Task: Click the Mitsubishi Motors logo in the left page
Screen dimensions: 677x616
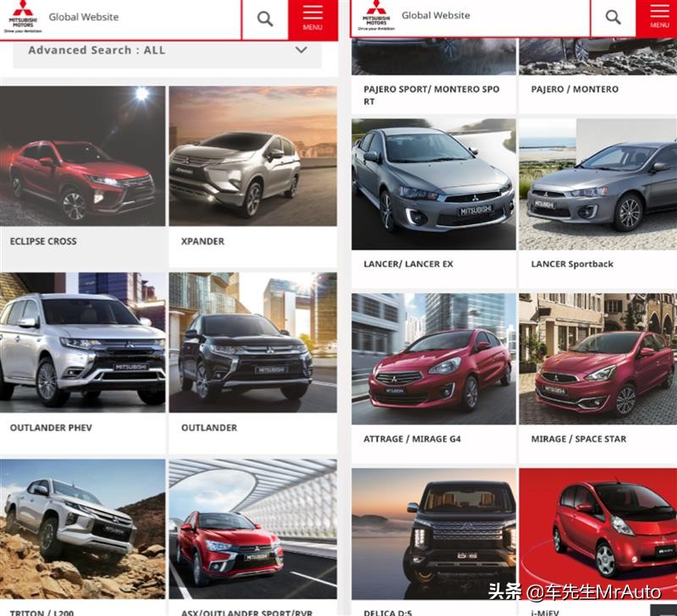Action: coord(23,17)
